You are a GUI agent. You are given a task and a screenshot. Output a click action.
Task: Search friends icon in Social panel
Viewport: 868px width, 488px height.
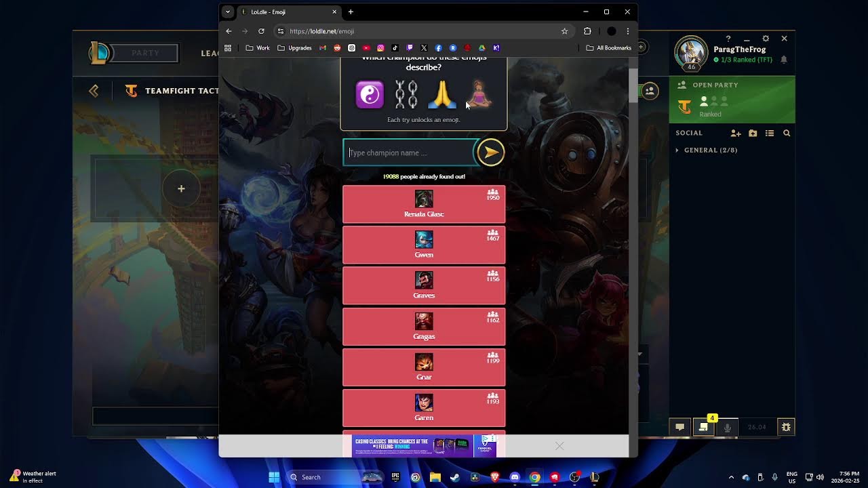point(787,134)
